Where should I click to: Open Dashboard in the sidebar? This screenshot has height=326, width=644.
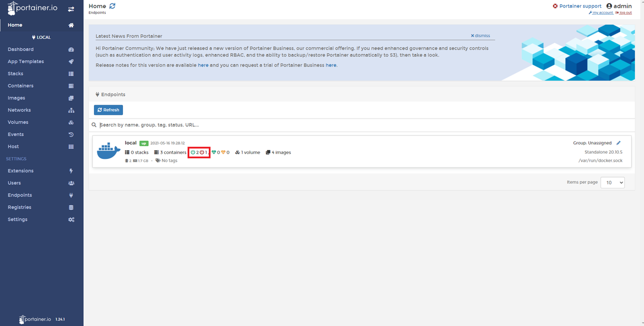coord(20,49)
